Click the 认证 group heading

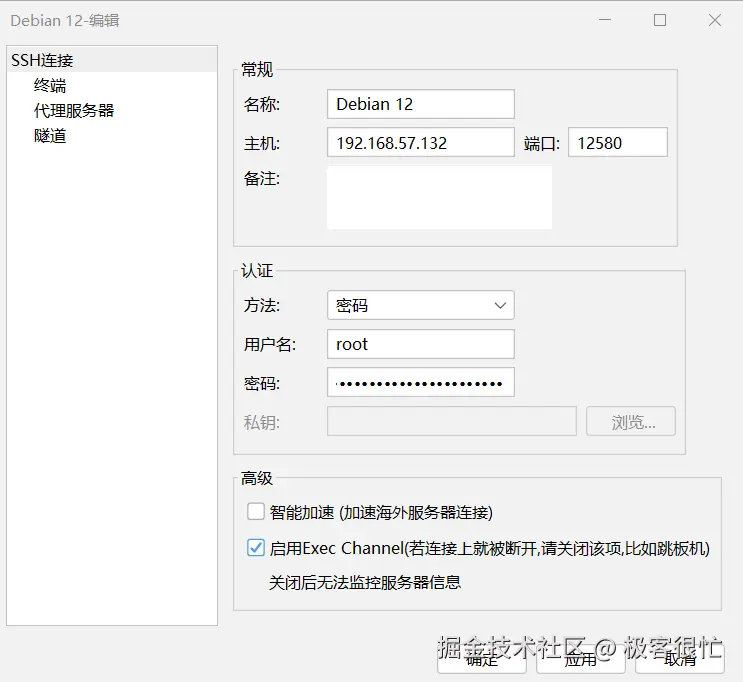(x=257, y=271)
